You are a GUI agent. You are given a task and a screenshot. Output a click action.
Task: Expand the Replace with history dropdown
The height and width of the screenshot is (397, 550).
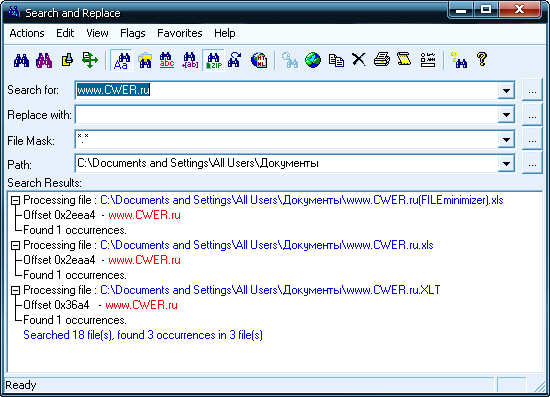point(506,115)
